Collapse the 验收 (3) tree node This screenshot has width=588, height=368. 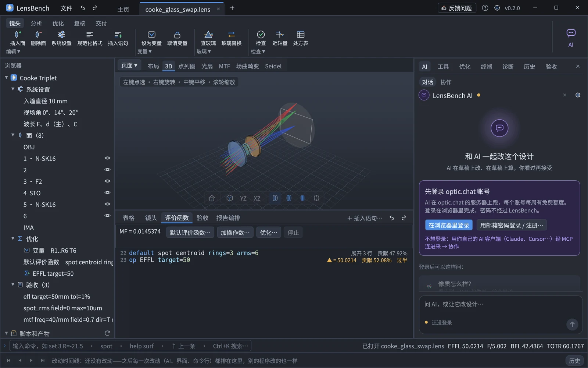coord(13,284)
